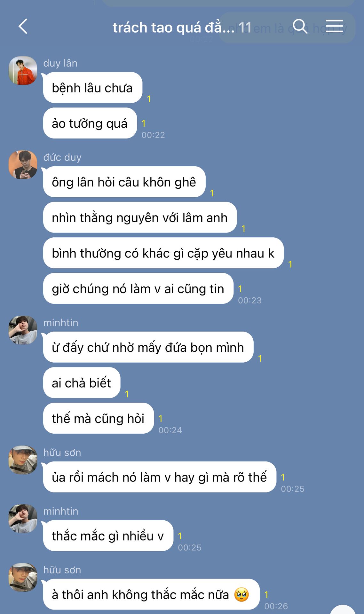The height and width of the screenshot is (614, 364).
Task: Tap minhtin's avatar beside "thắc mắc gì nhiều"
Action: 23,519
